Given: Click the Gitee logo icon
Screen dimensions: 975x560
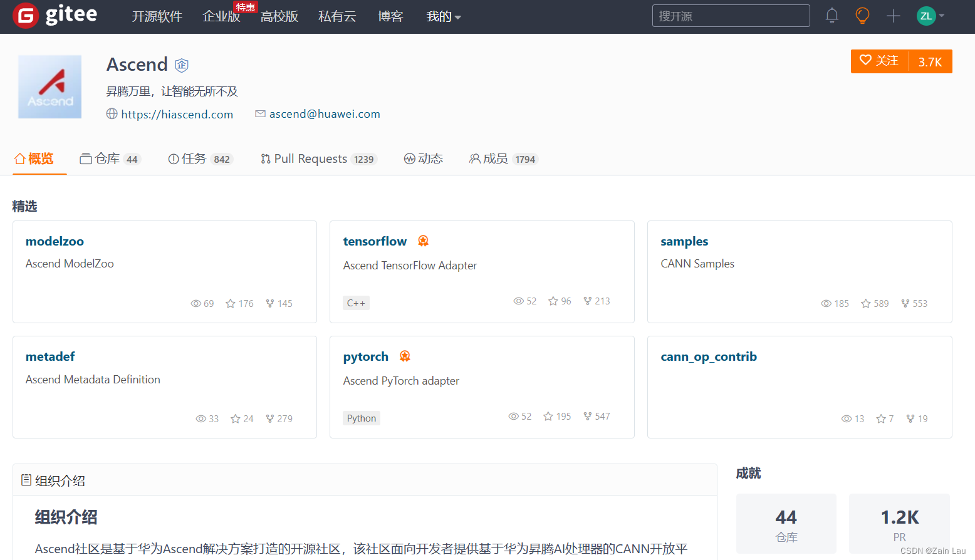Looking at the screenshot, I should pos(26,16).
